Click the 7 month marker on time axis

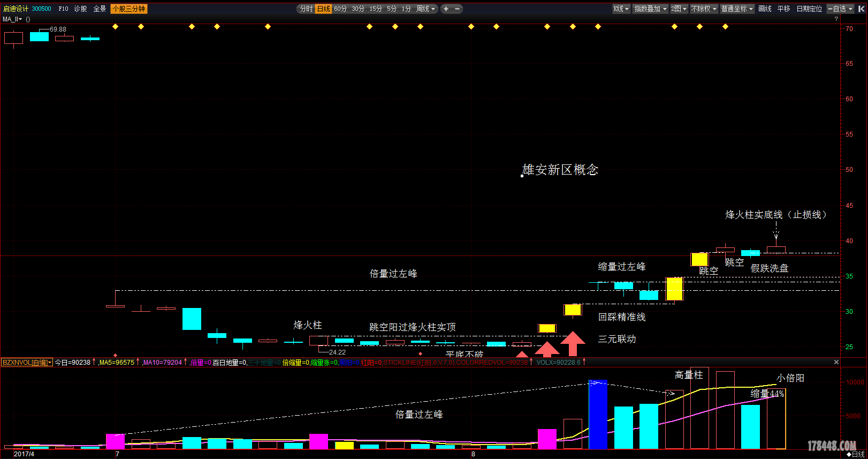coord(117,454)
